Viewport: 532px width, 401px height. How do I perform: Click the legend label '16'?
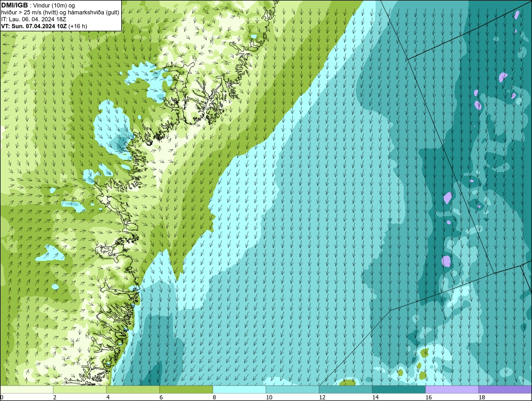[428, 397]
